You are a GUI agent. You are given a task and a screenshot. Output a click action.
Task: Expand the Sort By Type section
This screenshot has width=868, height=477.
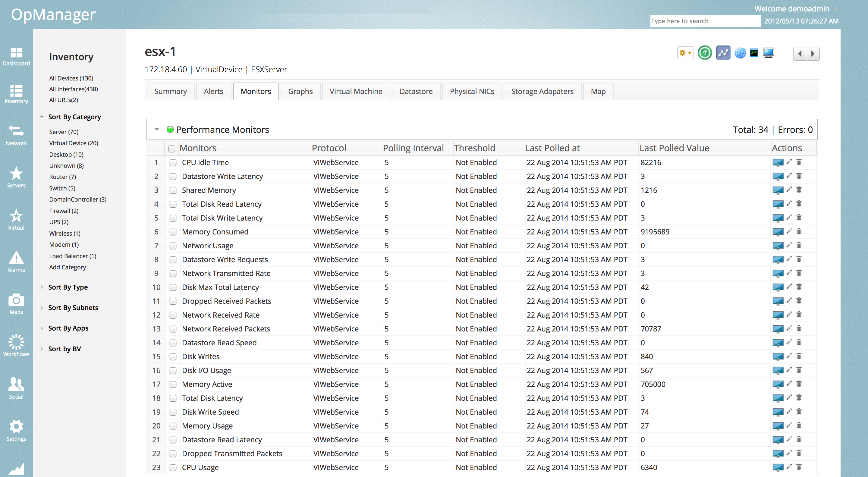tap(68, 287)
